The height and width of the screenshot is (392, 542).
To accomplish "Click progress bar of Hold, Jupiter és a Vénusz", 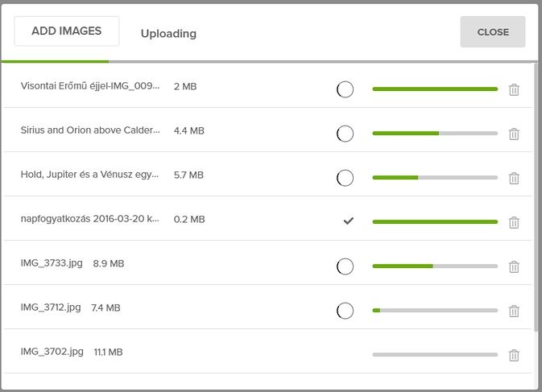I will point(435,178).
